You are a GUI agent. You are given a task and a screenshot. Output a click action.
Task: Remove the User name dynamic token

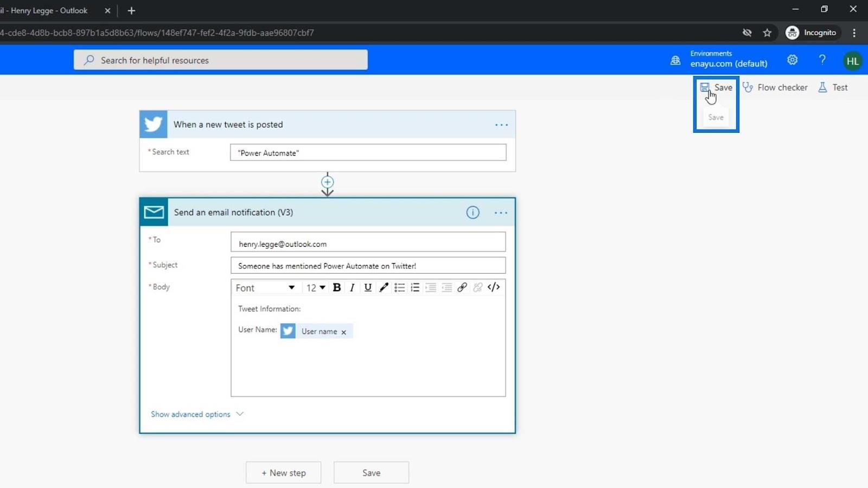pos(343,332)
